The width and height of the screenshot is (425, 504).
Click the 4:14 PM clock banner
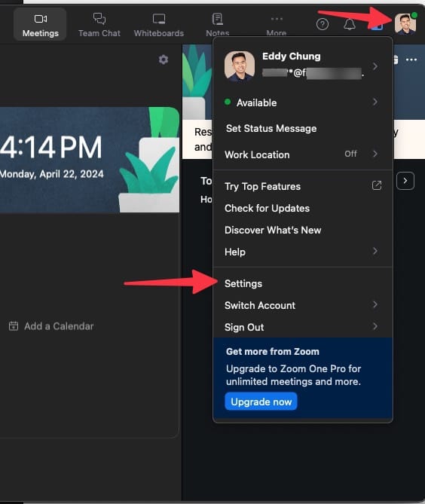tap(90, 160)
